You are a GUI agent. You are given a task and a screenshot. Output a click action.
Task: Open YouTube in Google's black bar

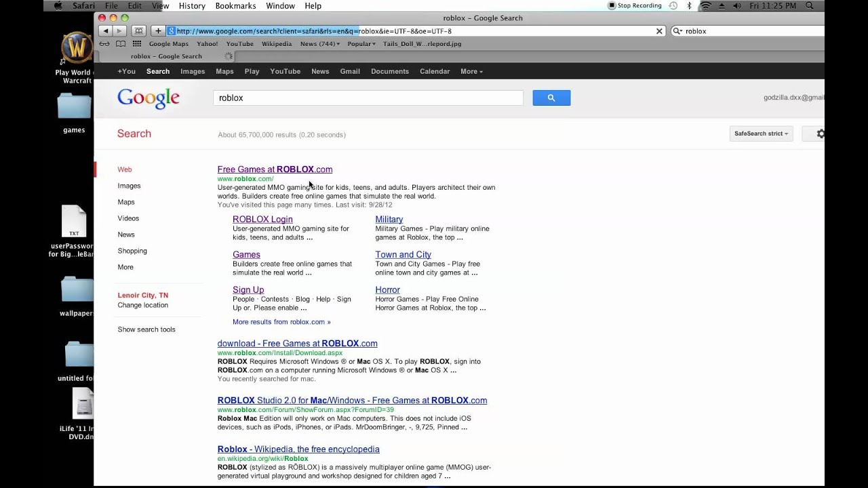285,71
